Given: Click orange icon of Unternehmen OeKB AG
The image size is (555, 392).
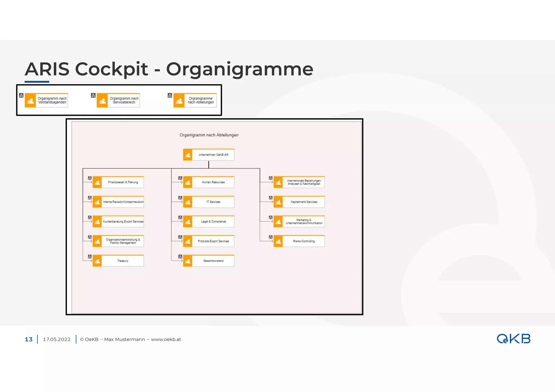Looking at the screenshot, I should (188, 155).
